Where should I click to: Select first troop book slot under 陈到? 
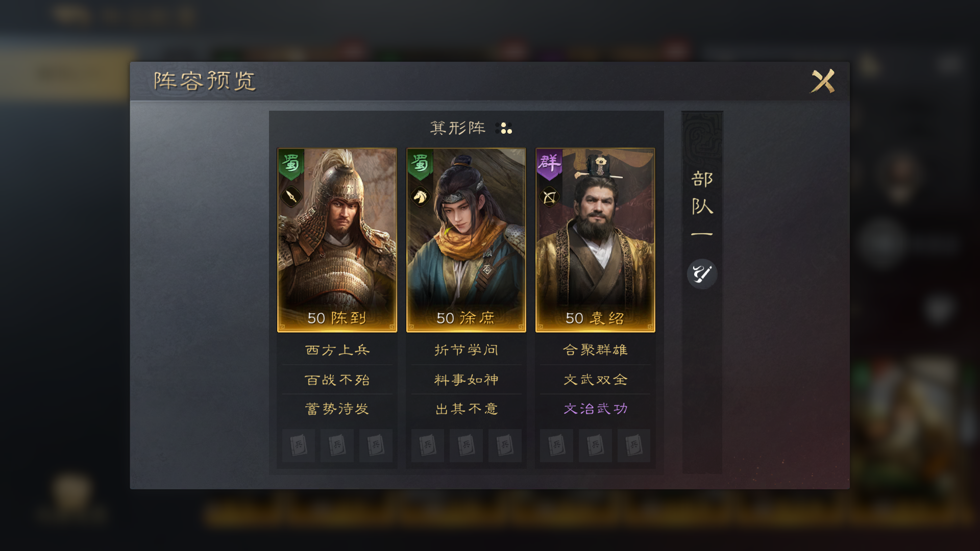tap(299, 445)
